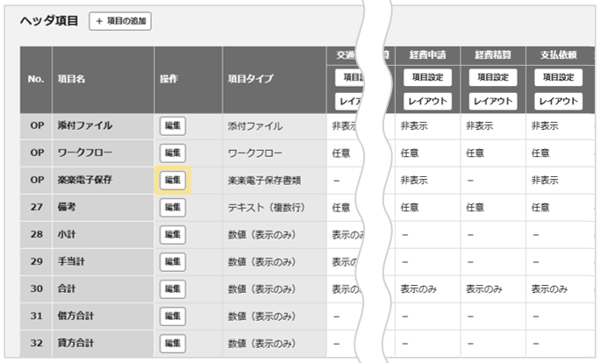
Task: Click 数値（表示のみ） type in 借方合計 row
Action: coord(262,316)
